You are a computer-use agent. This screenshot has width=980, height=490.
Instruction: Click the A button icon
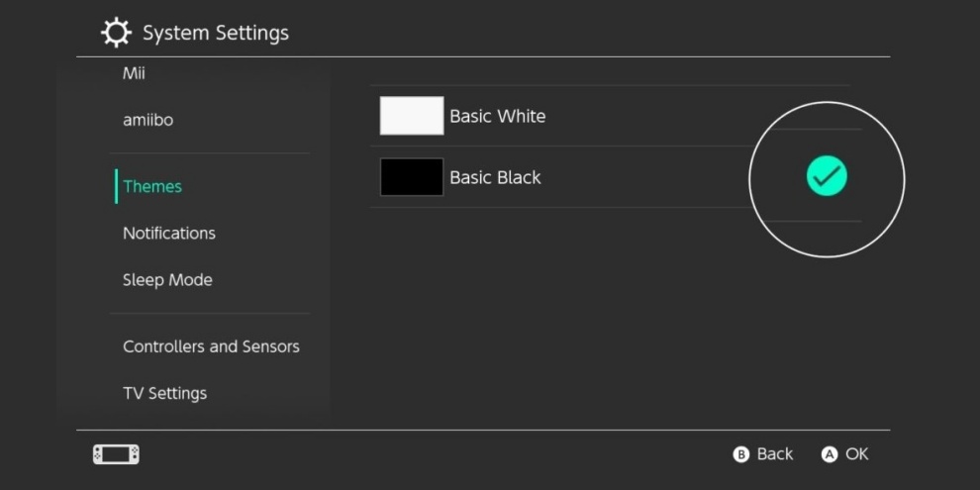[830, 455]
